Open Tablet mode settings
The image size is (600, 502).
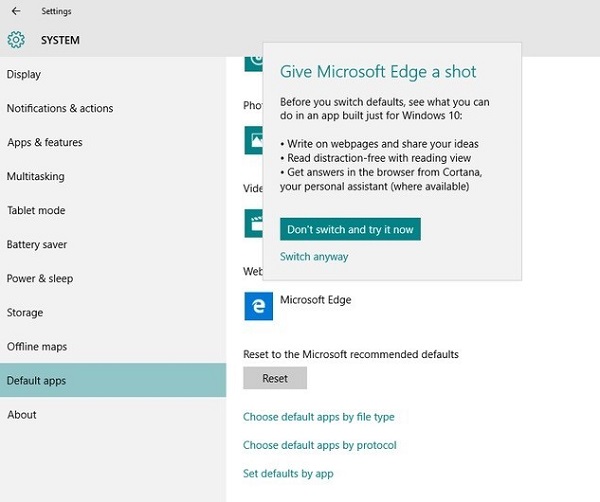point(36,210)
